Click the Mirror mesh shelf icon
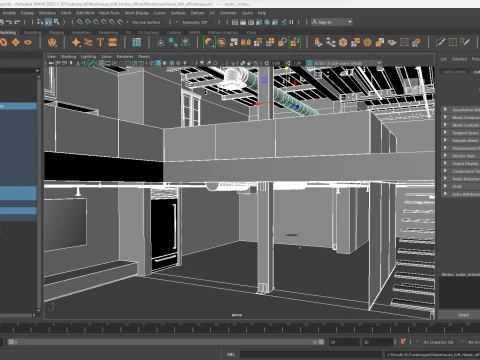Viewport: 480px width, 360px height. pyautogui.click(x=246, y=42)
